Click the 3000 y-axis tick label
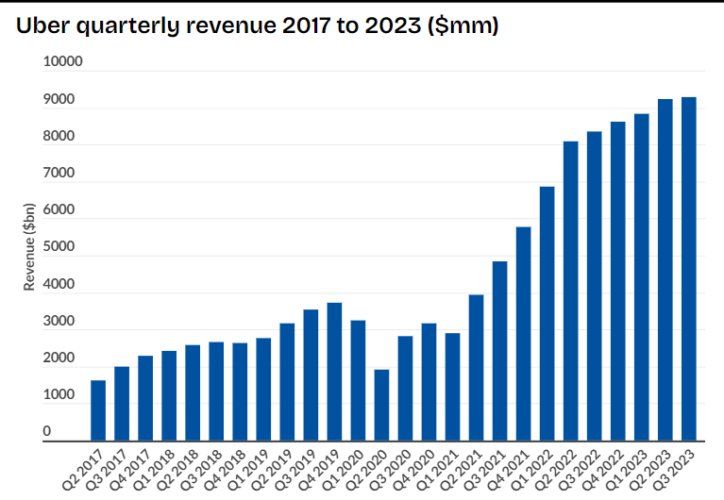Screen dimensions: 724x500 (x=59, y=321)
